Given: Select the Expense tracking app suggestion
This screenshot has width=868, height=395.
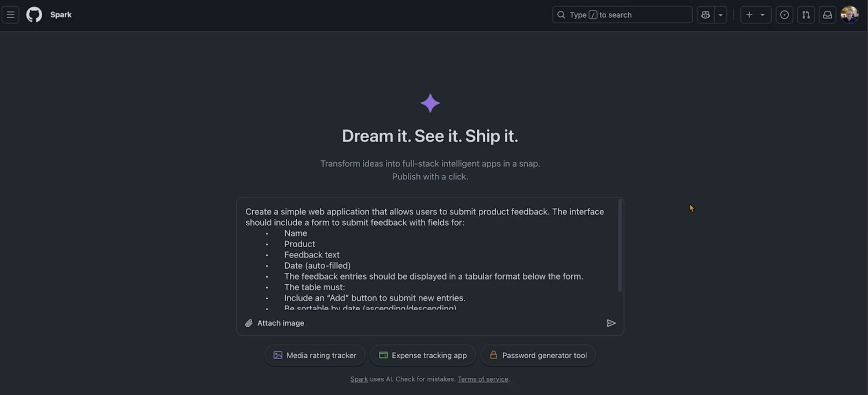Looking at the screenshot, I should [422, 355].
